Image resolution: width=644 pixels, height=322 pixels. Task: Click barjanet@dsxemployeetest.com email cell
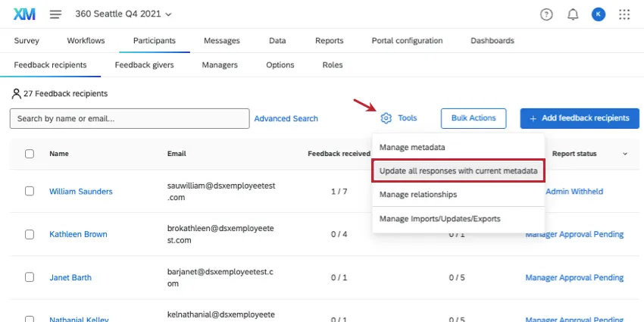coord(220,277)
